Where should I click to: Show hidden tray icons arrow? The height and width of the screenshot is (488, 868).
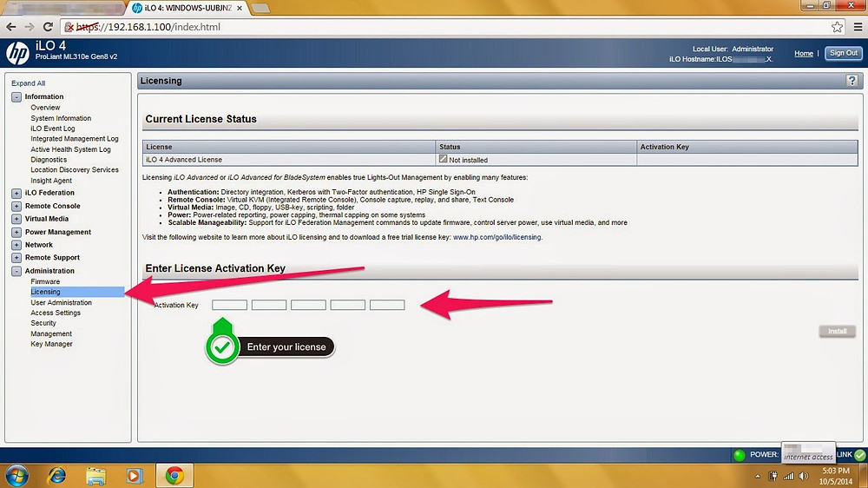757,477
